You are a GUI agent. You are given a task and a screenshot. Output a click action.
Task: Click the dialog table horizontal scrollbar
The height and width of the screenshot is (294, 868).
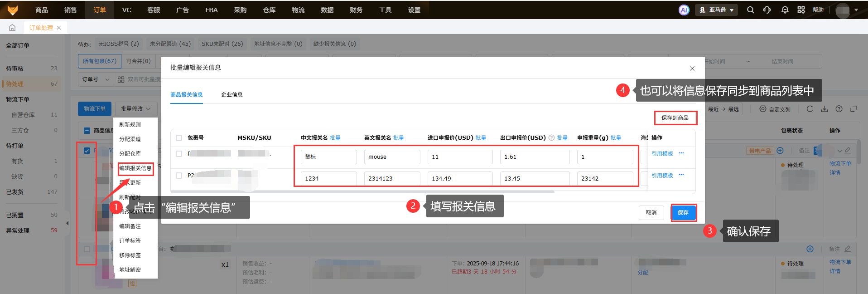click(362, 192)
